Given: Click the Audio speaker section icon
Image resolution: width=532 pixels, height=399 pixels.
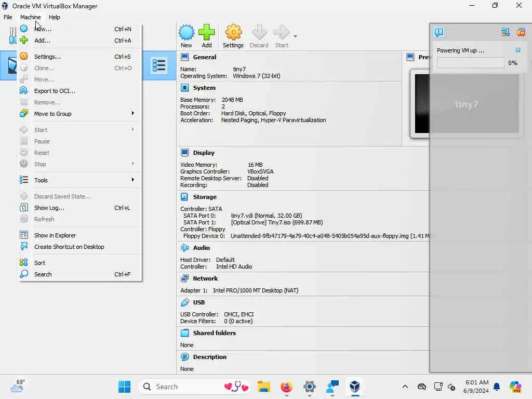Looking at the screenshot, I should (184, 248).
